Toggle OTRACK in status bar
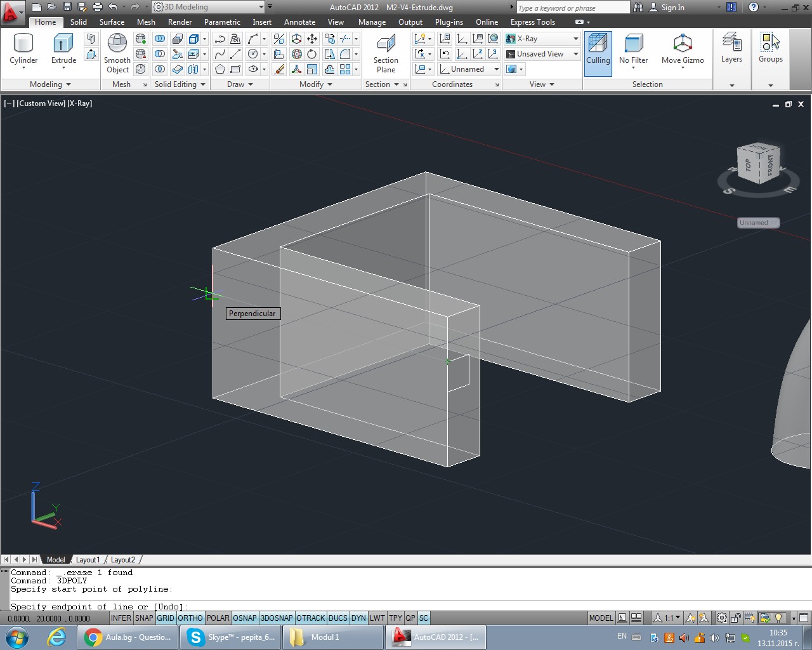 (x=311, y=618)
